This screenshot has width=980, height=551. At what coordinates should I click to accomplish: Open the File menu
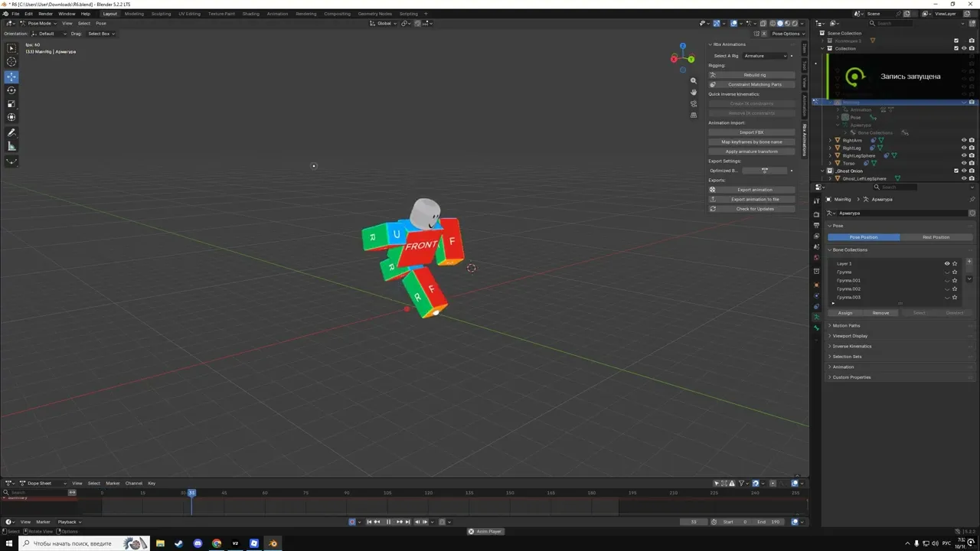15,14
